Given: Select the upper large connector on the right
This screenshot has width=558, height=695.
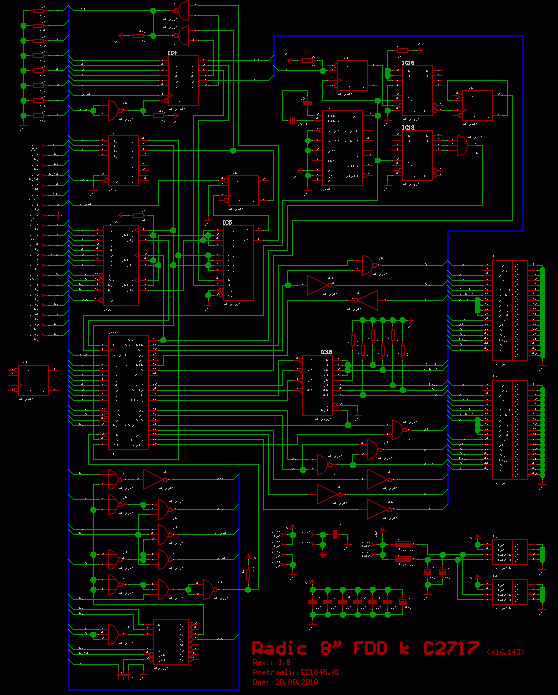Looking at the screenshot, I should point(510,310).
